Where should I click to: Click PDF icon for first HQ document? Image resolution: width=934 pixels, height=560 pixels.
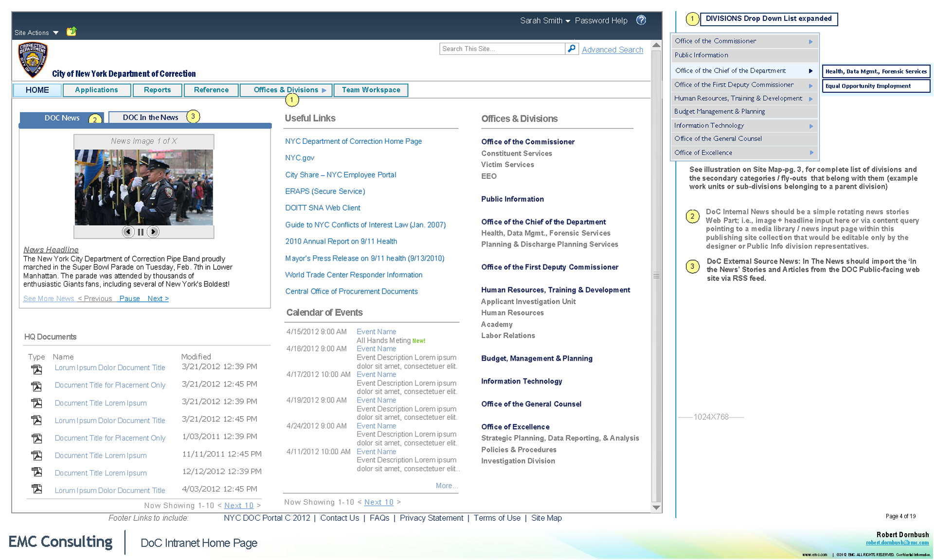click(x=36, y=369)
